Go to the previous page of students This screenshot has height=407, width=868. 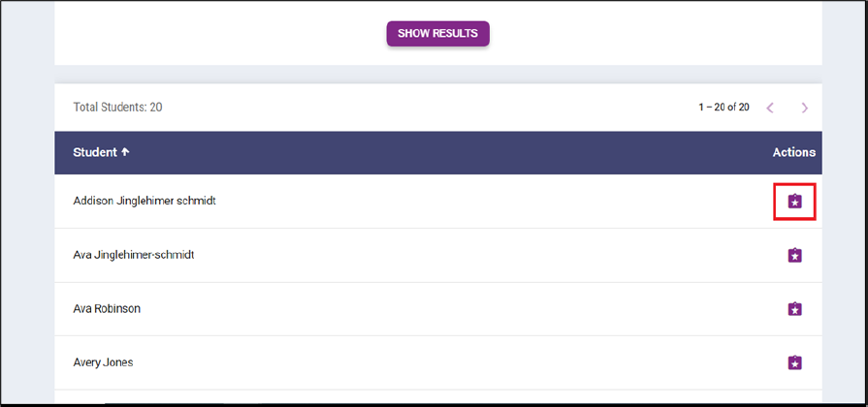coord(770,108)
